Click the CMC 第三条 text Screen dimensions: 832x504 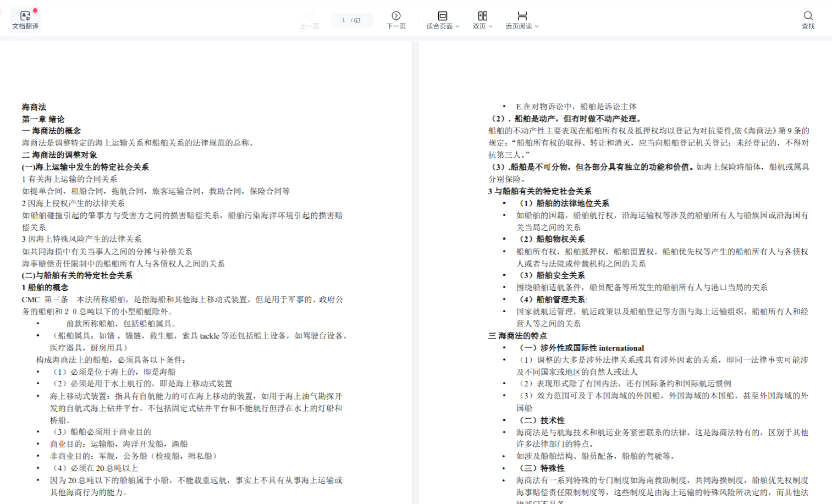(45, 300)
